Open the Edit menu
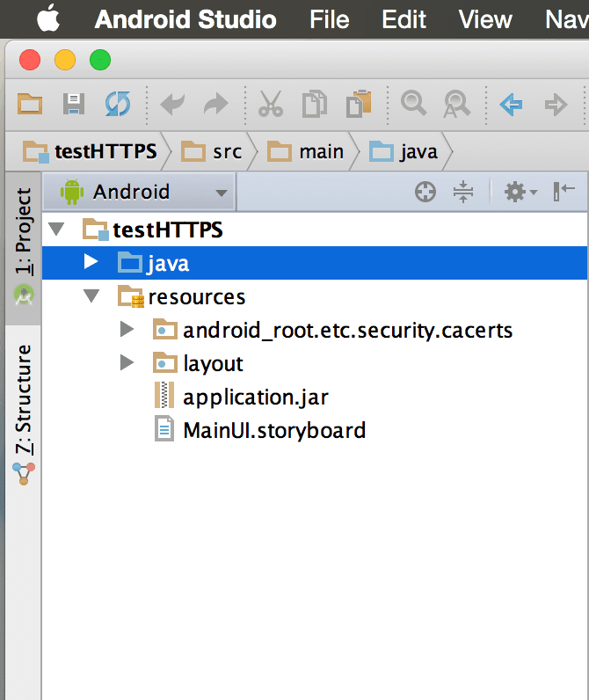The image size is (589, 700). pos(404,18)
